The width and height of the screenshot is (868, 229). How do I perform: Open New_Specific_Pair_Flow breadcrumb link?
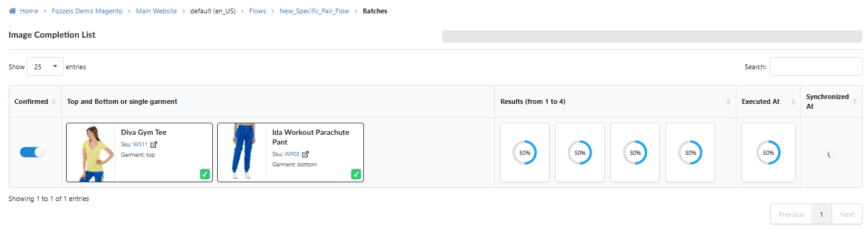(x=314, y=11)
